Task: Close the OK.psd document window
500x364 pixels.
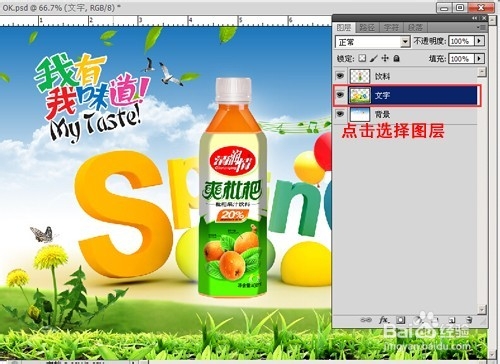Action: (481, 7)
